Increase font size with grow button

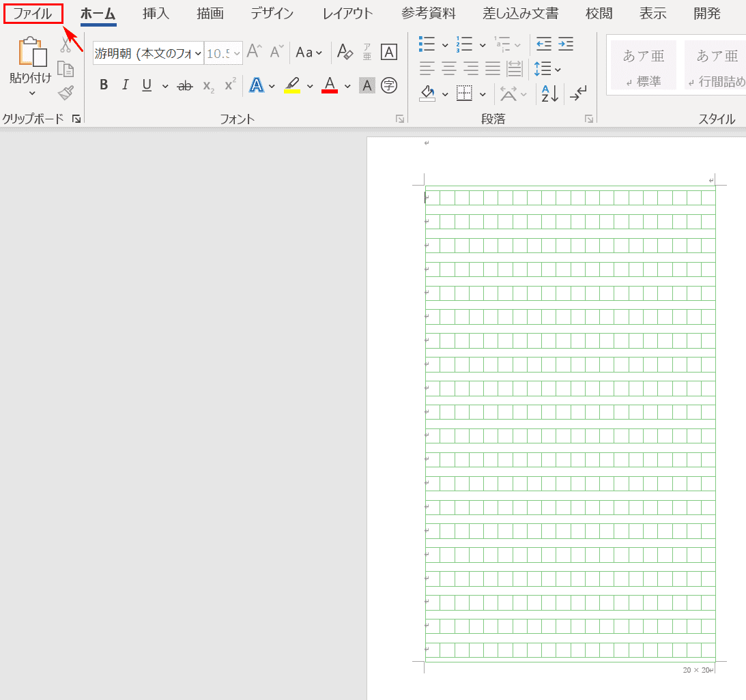pos(255,51)
